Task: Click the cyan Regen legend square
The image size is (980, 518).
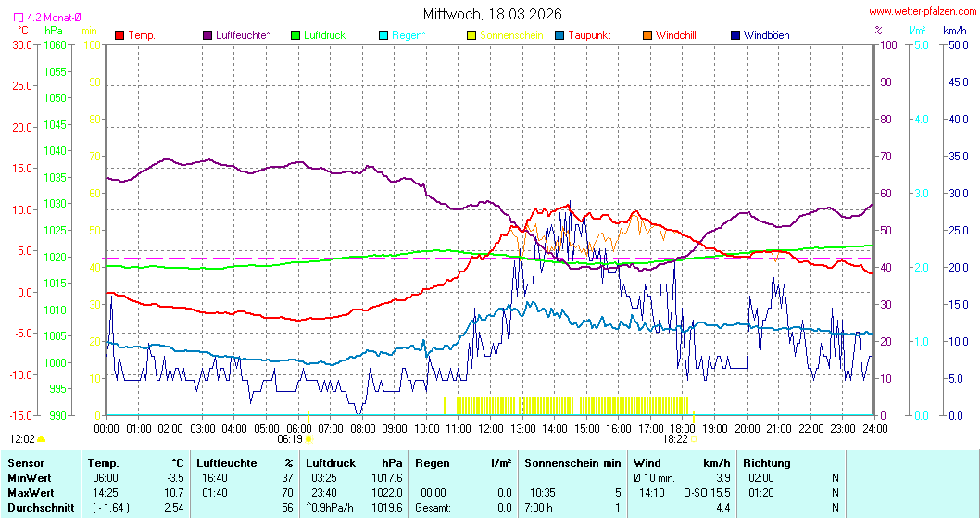Action: point(383,35)
